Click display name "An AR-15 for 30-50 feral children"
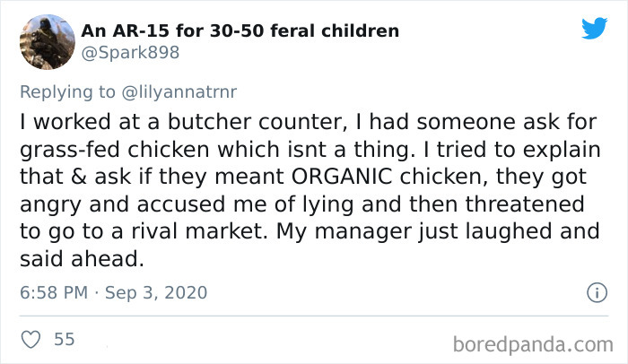628x364 pixels. pos(240,31)
